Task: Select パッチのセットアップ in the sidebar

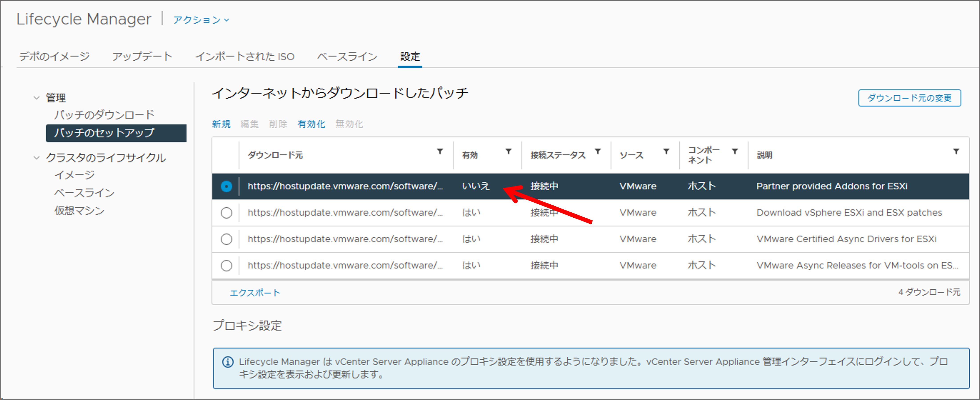Action: [116, 133]
